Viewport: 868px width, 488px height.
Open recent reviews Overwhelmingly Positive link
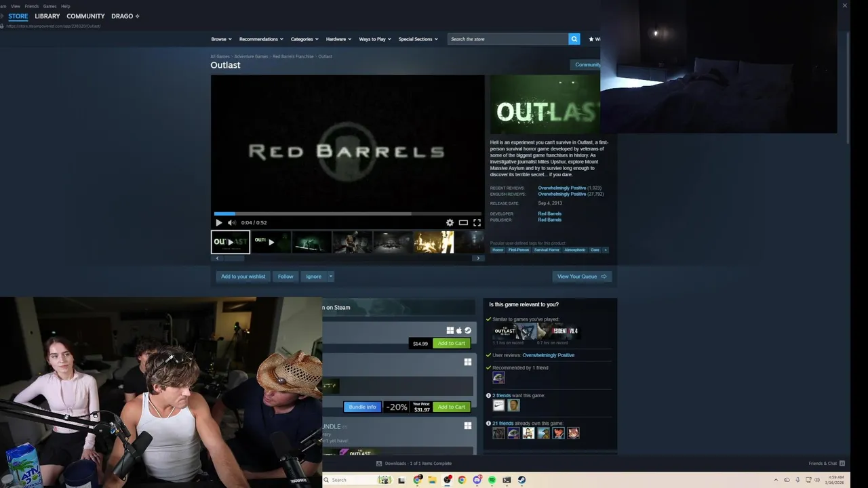(561, 188)
